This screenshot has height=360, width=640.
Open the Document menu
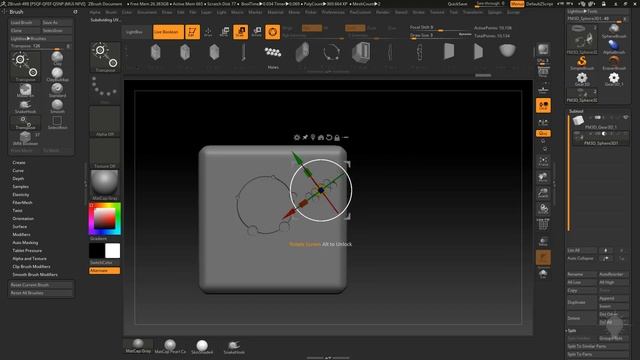(147, 12)
